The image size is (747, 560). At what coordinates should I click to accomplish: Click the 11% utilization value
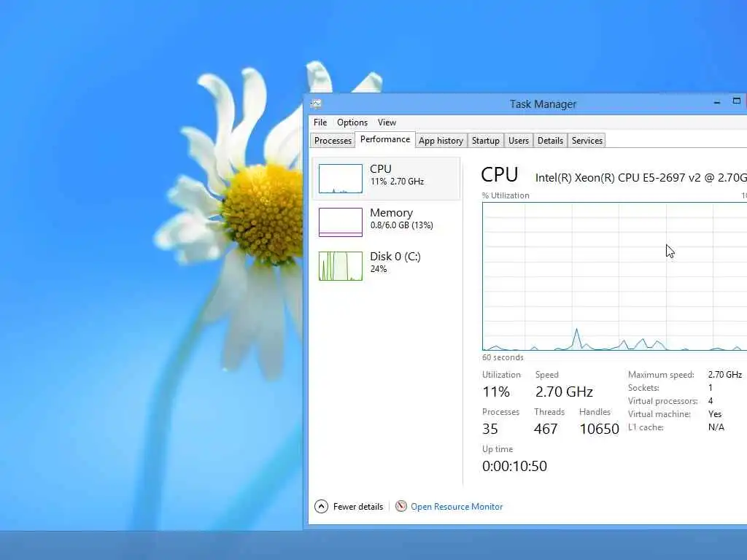pyautogui.click(x=496, y=392)
